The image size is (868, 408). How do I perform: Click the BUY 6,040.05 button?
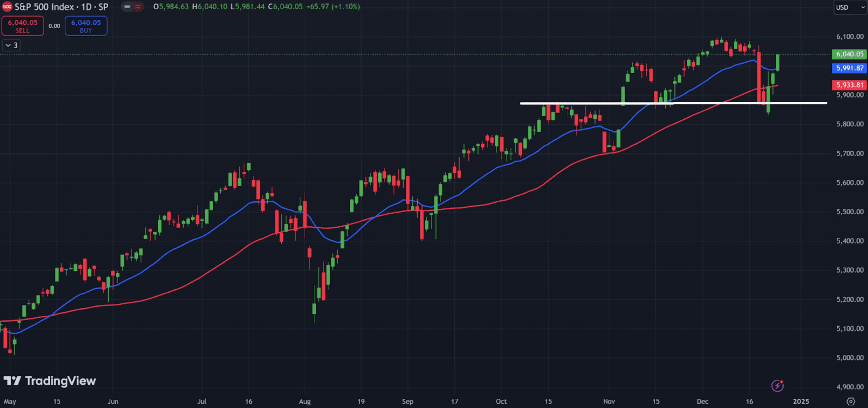86,26
